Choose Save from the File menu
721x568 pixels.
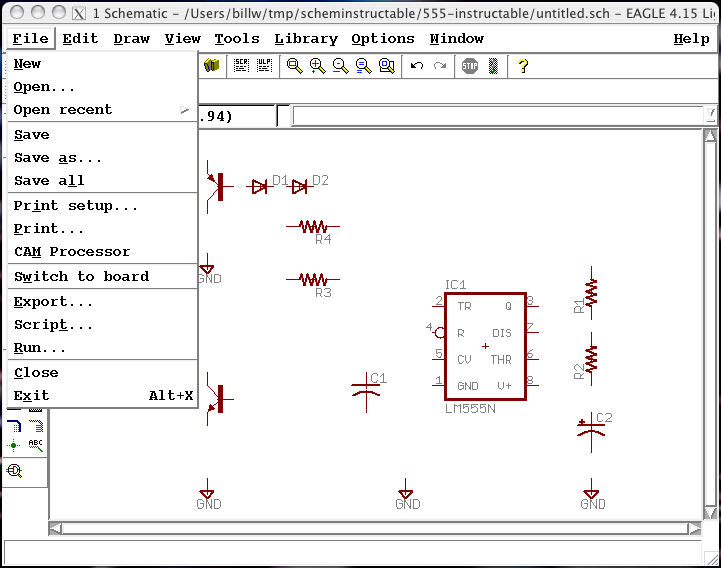pyautogui.click(x=103, y=135)
